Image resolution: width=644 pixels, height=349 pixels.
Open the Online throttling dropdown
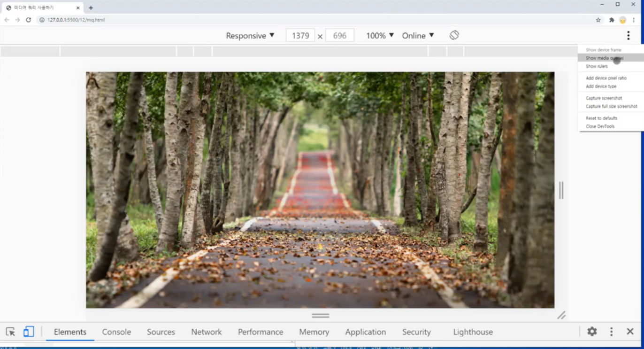click(x=418, y=36)
